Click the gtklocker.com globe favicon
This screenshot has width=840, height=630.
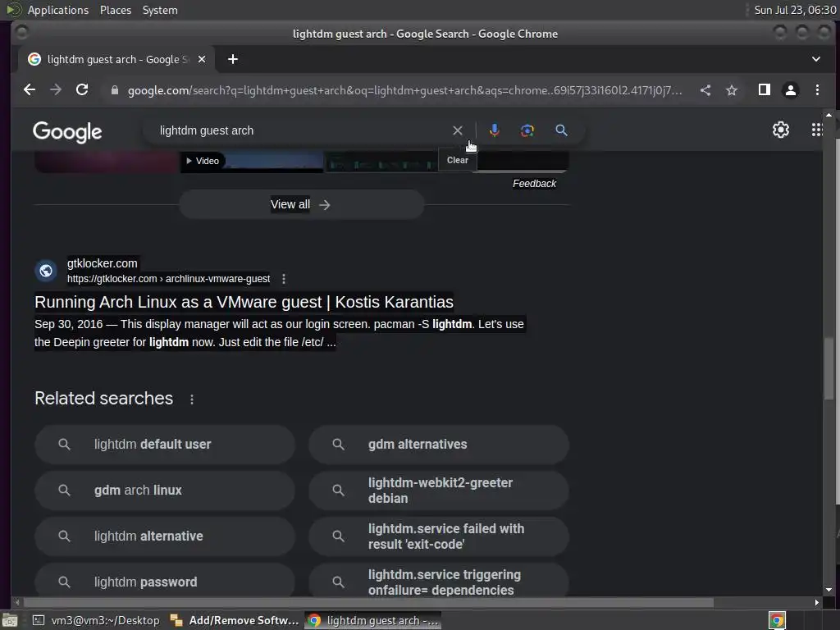click(x=46, y=271)
